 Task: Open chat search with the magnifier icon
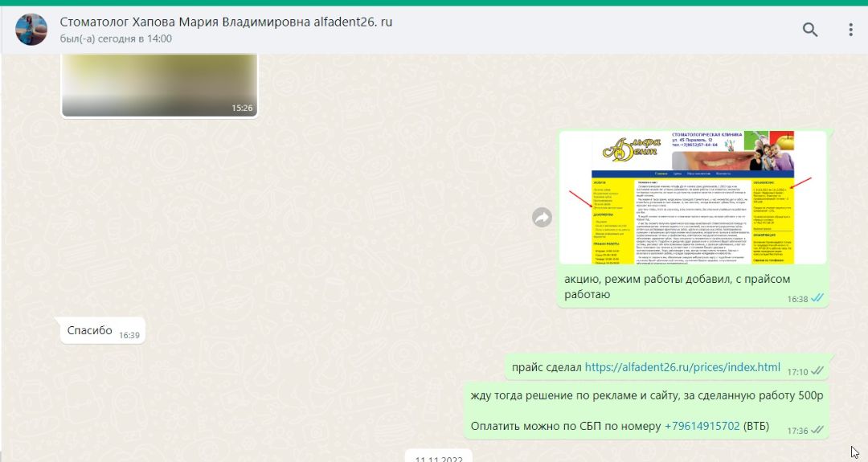pos(810,29)
